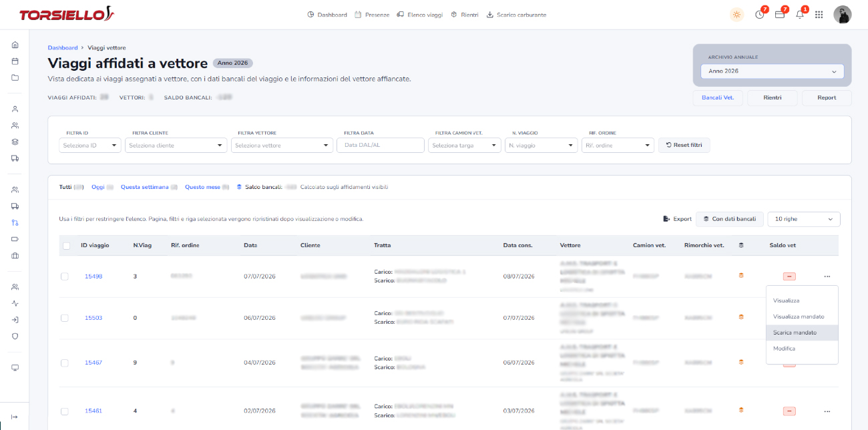
Task: Click the highlighted blue route icon in the sidebar
Action: click(15, 222)
